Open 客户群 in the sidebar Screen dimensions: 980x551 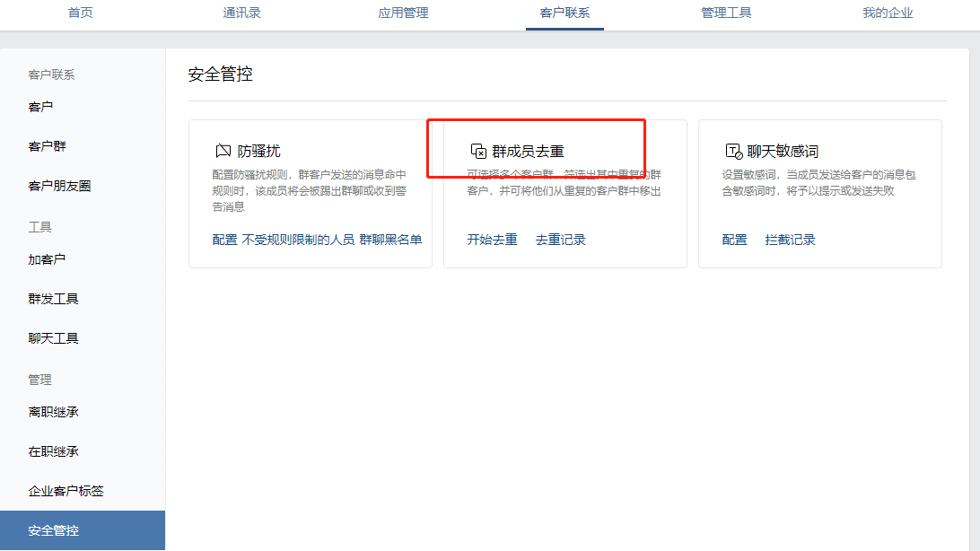click(48, 146)
